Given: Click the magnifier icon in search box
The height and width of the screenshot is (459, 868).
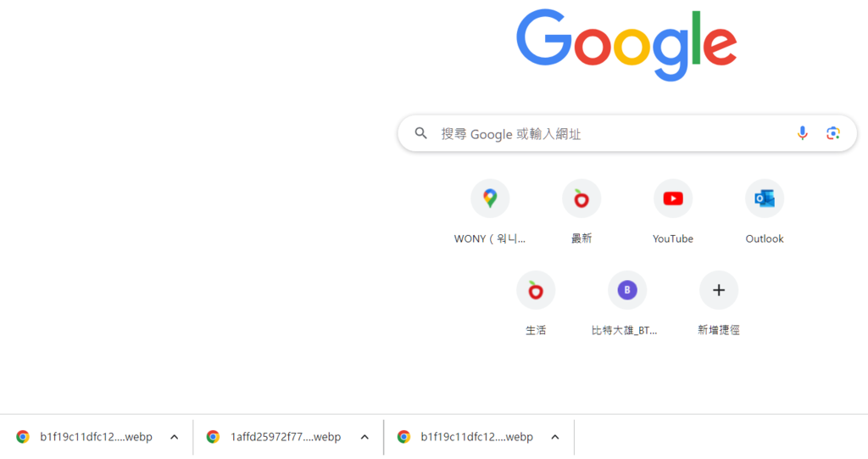Looking at the screenshot, I should point(421,133).
